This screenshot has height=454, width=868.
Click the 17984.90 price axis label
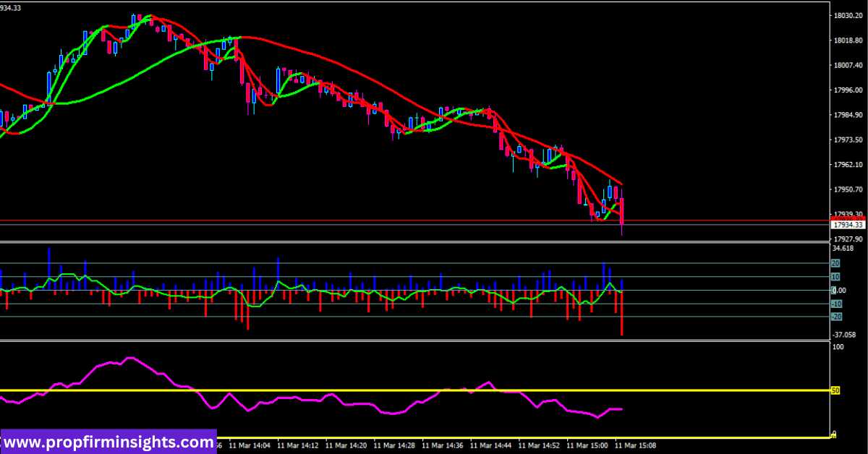point(848,115)
